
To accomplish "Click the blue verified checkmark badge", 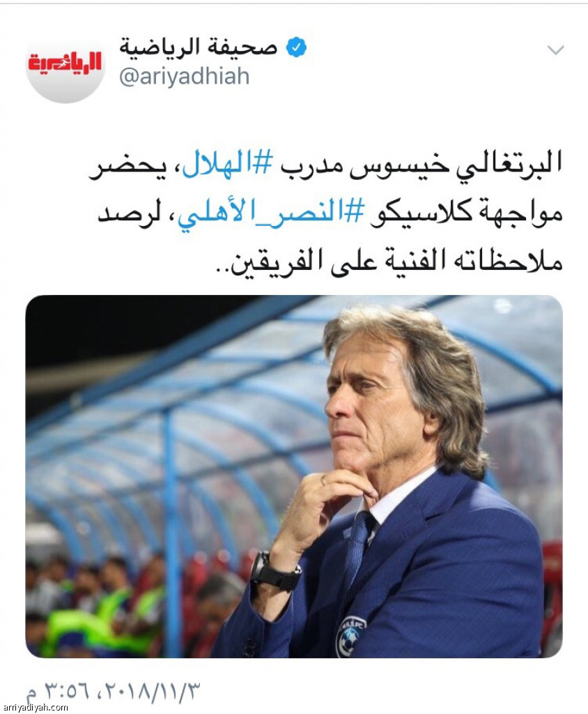I will (296, 47).
